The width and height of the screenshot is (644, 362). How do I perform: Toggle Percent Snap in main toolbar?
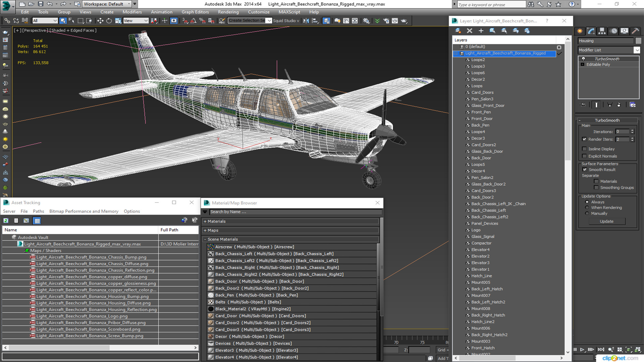click(x=202, y=21)
